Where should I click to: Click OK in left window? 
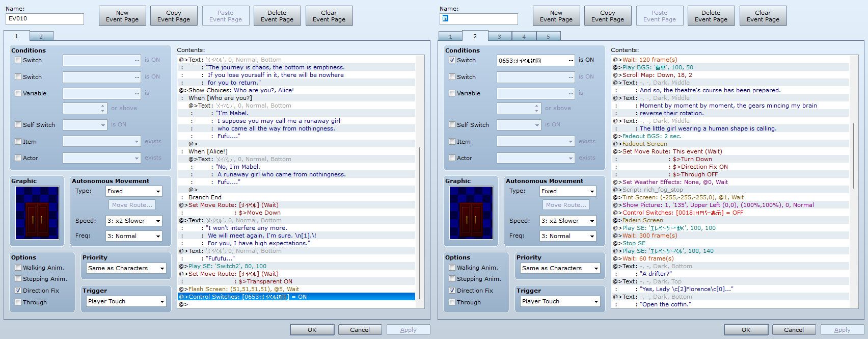click(x=312, y=330)
